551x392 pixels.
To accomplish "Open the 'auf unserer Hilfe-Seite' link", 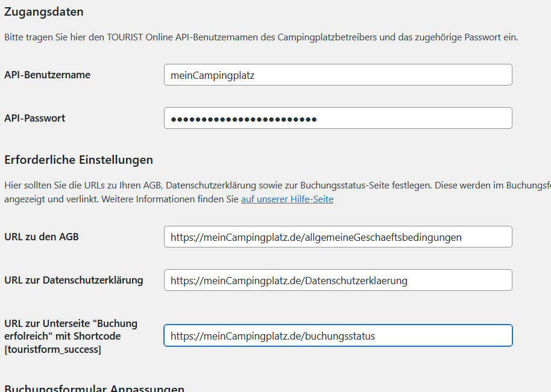I will click(x=287, y=199).
